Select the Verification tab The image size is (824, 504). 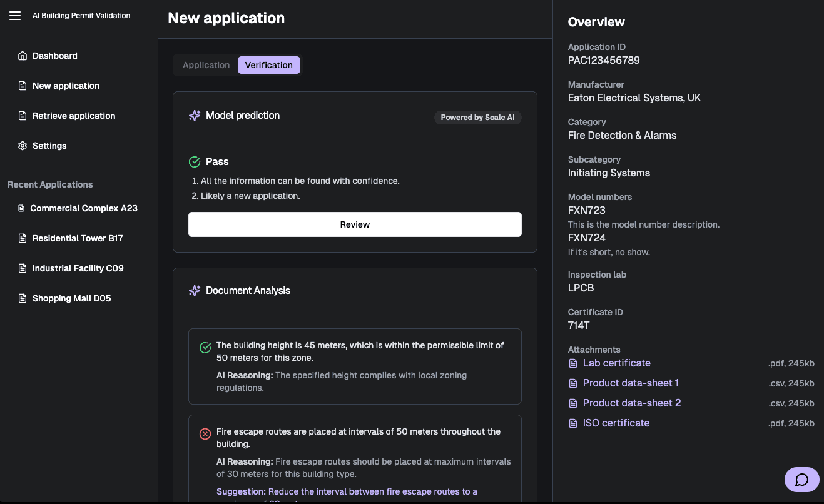(268, 65)
